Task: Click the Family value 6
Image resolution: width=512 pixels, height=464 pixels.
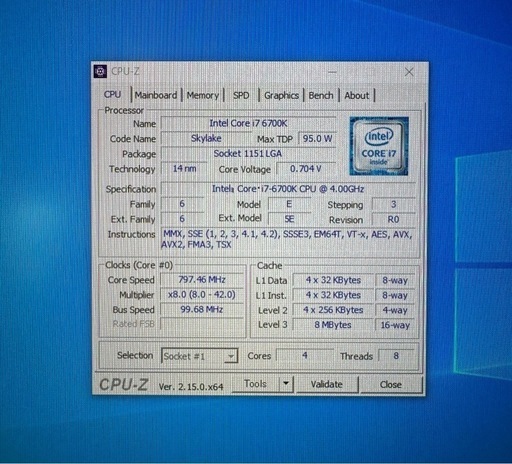Action: [x=182, y=204]
